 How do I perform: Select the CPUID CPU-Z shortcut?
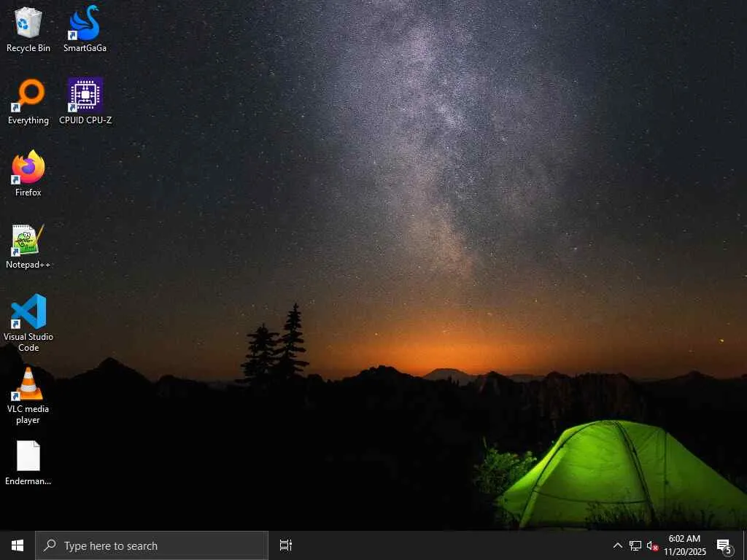(85, 102)
